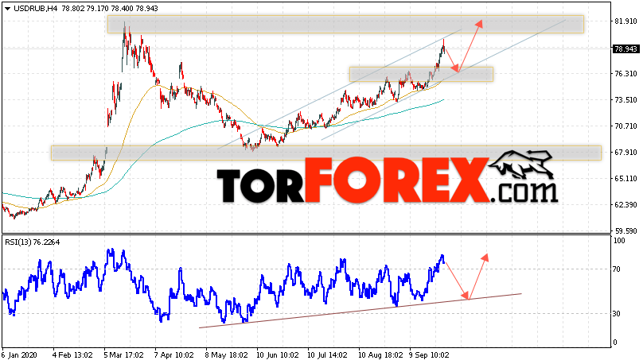The height and width of the screenshot is (364, 643).
Task: Click the RSI 0 level label
Action: pyautogui.click(x=615, y=343)
